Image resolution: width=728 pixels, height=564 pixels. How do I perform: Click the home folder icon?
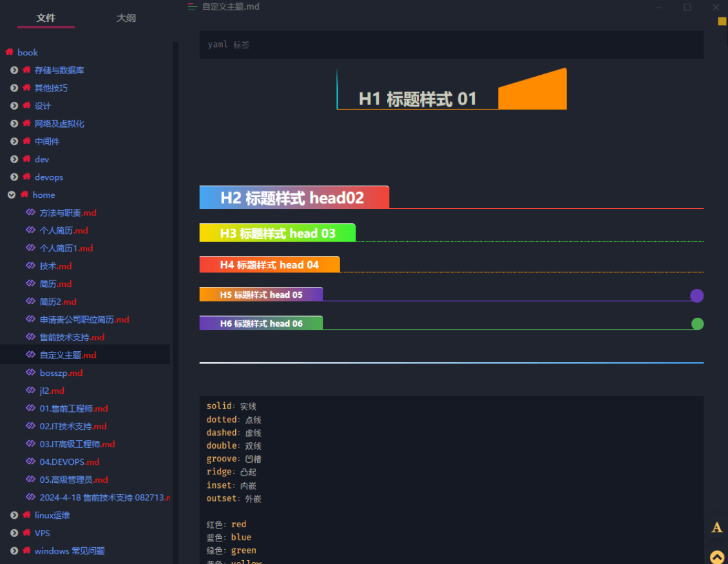click(24, 194)
